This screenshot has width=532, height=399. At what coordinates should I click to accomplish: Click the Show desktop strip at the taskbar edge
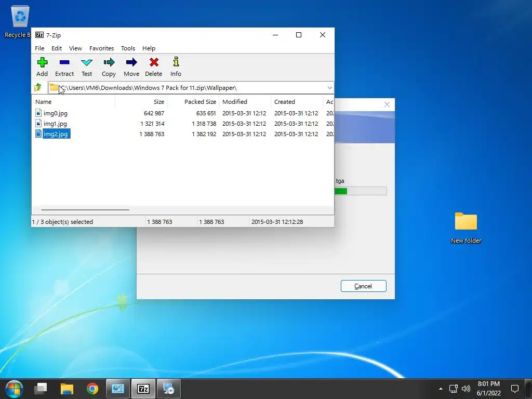point(529,389)
